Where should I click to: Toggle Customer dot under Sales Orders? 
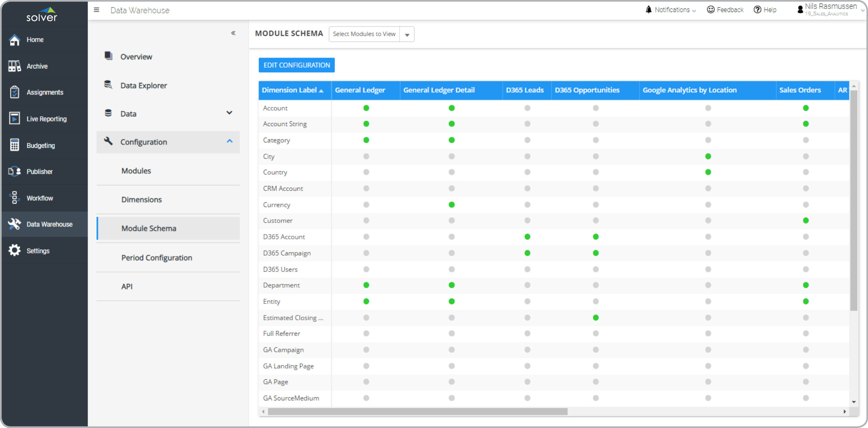tap(806, 221)
